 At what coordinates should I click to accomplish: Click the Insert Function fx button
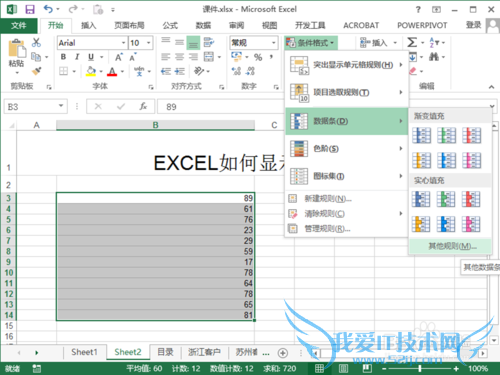[143, 107]
